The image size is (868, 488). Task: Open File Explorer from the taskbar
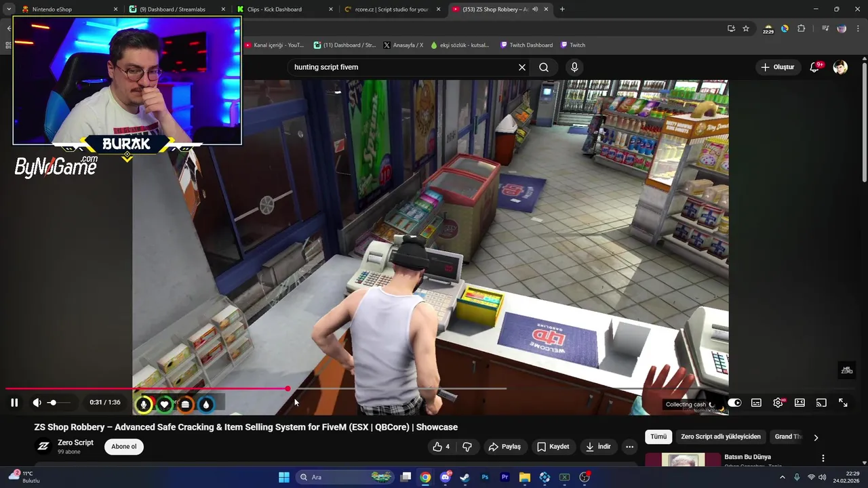525,477
